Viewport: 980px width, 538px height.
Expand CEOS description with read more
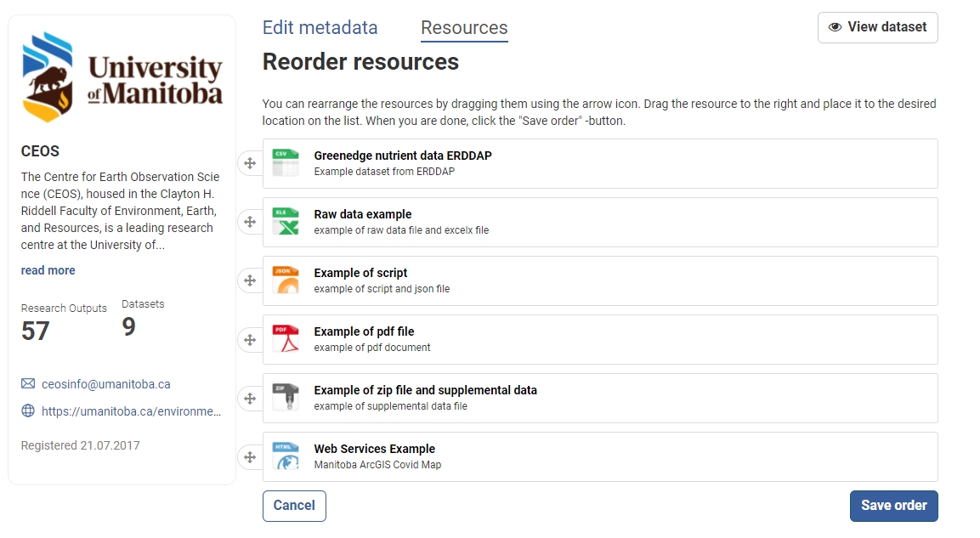tap(48, 270)
